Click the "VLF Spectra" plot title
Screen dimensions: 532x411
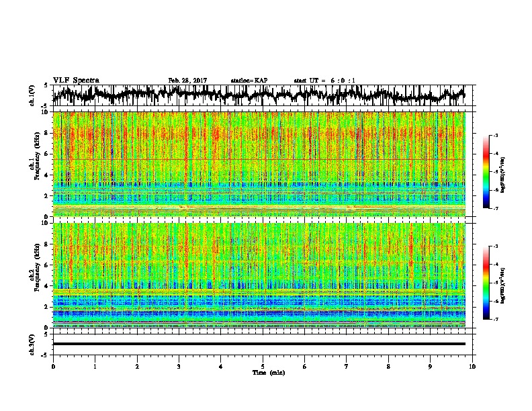76,81
